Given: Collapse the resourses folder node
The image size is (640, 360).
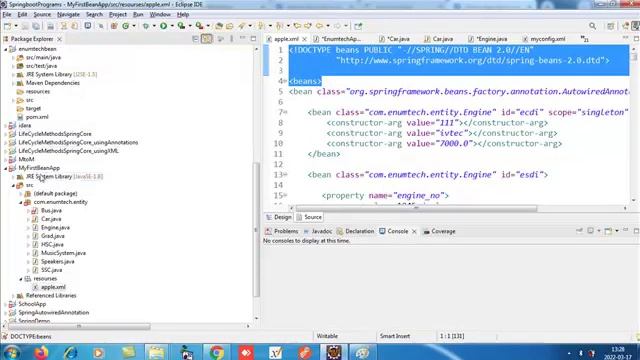Looking at the screenshot, I should (x=21, y=279).
